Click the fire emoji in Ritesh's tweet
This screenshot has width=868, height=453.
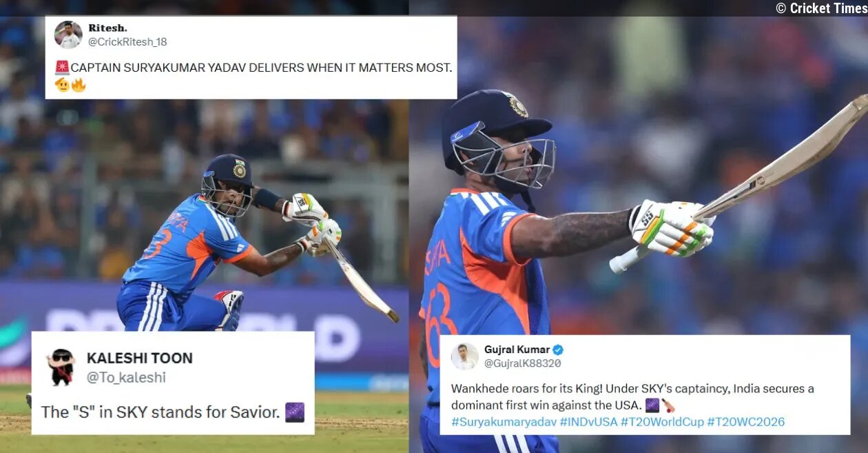(79, 85)
